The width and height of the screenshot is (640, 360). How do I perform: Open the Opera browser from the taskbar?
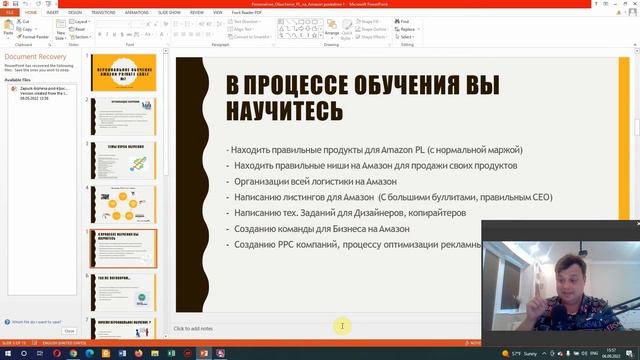[57, 353]
